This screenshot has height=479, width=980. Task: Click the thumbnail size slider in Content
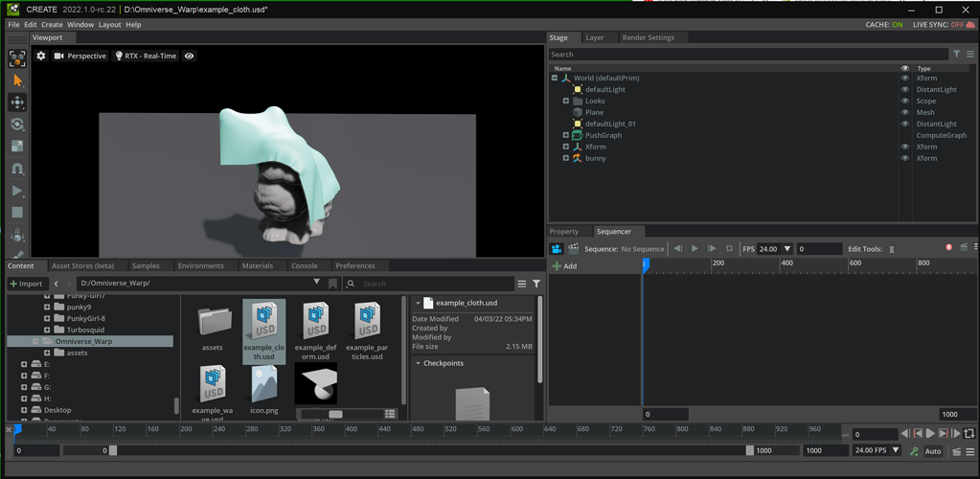point(334,414)
